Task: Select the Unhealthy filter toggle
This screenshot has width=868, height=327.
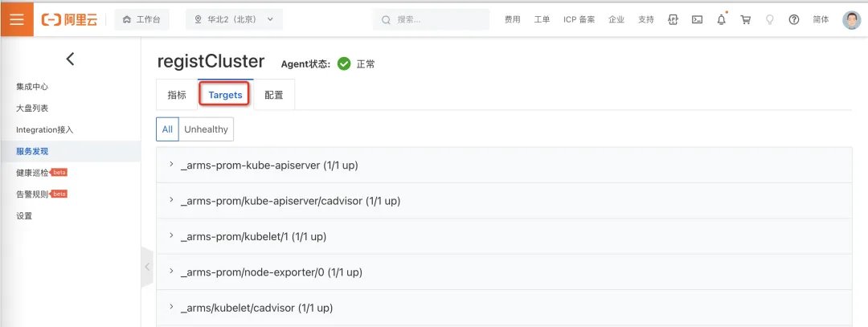Action: [206, 129]
